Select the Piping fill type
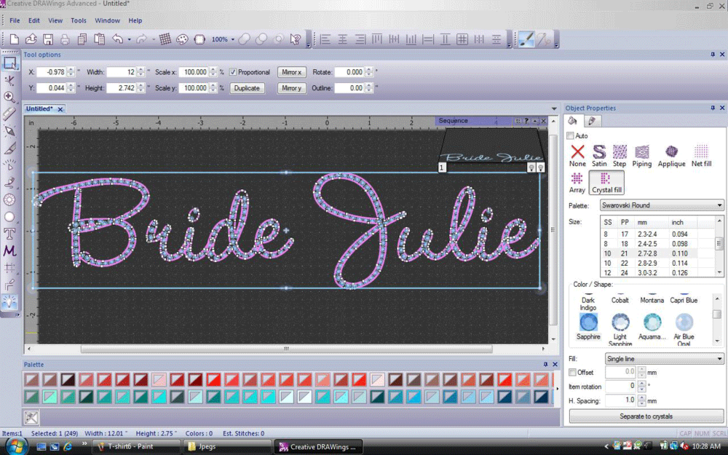The image size is (728, 455). 642,155
